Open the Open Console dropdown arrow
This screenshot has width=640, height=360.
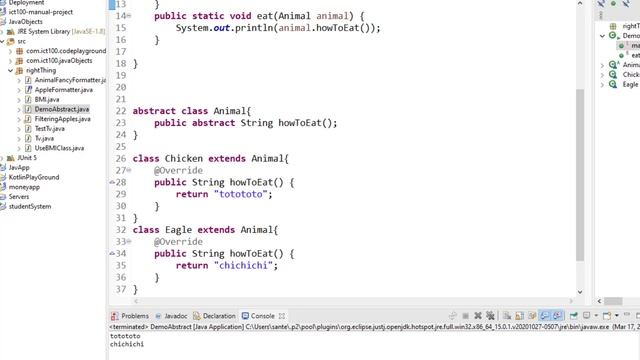[617, 316]
